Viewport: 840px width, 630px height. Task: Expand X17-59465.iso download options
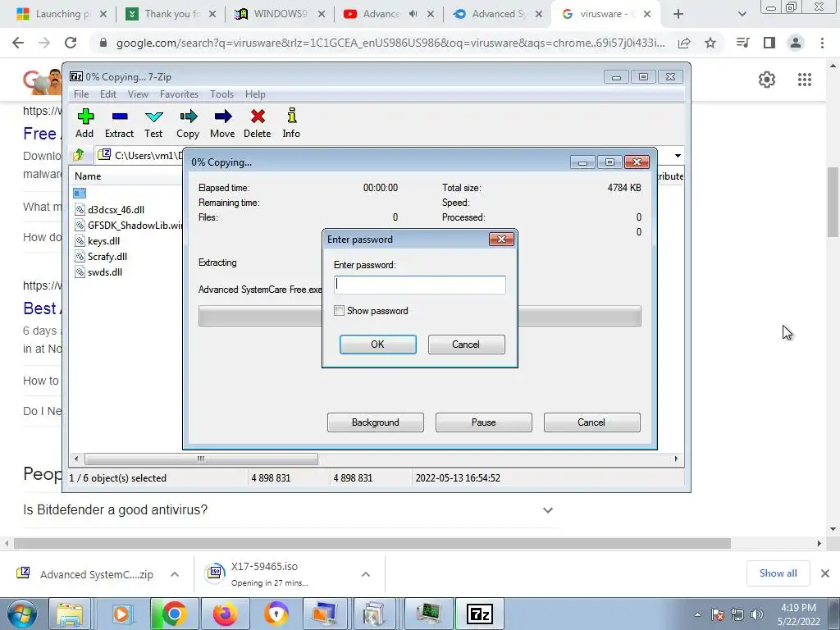[x=366, y=574]
